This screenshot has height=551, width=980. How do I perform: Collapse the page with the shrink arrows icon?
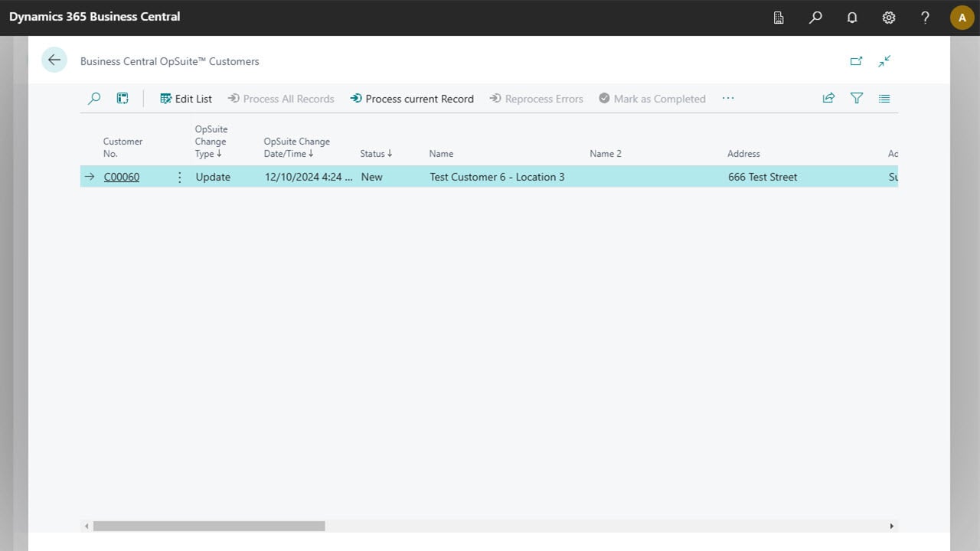pos(884,61)
